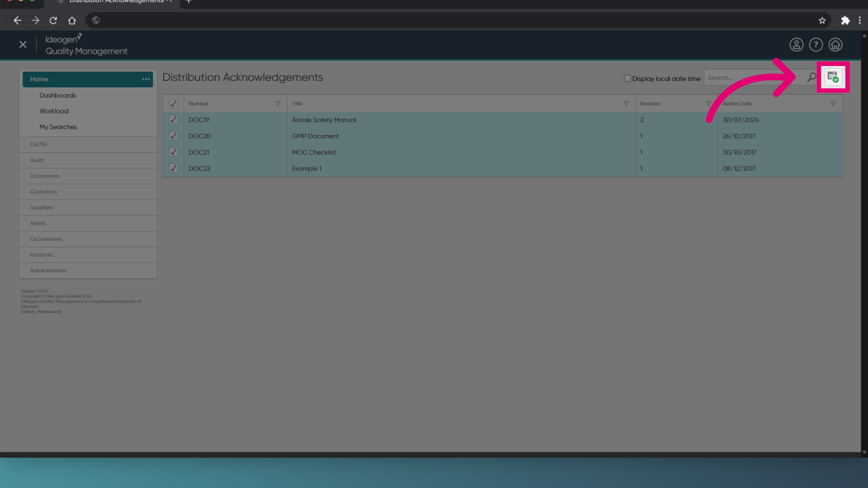Open the user profile icon

[x=796, y=45]
